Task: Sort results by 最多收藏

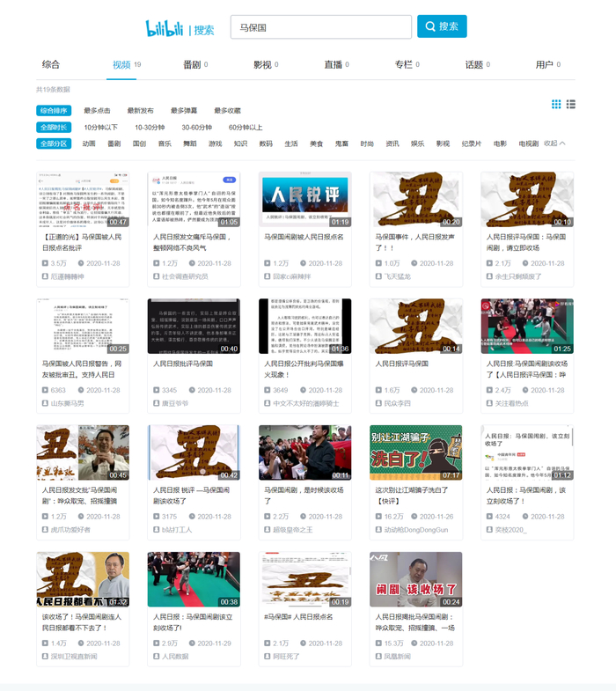Action: pyautogui.click(x=227, y=111)
